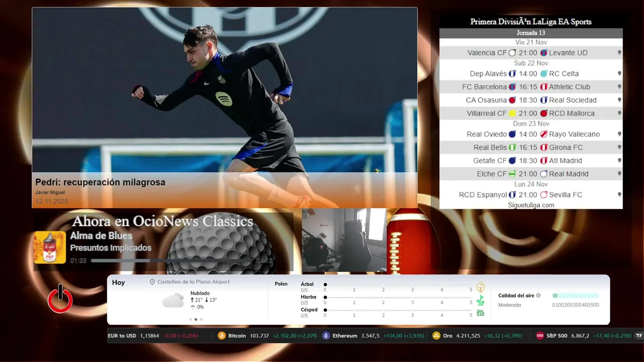Viewport: 644px width, 362px height.
Task: Click the CA Osasuna team badge
Action: point(513,100)
